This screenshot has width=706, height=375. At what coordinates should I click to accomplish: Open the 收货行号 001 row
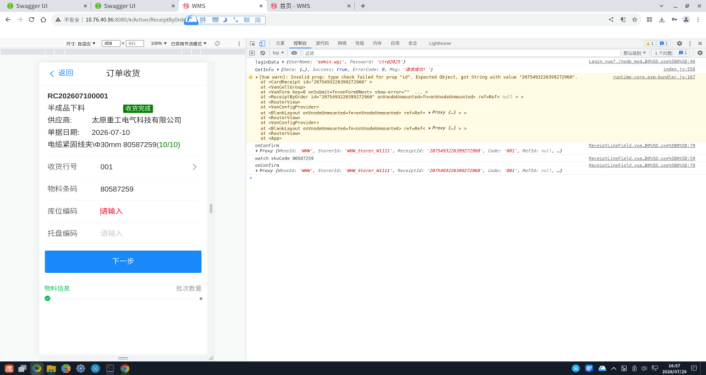(x=123, y=167)
